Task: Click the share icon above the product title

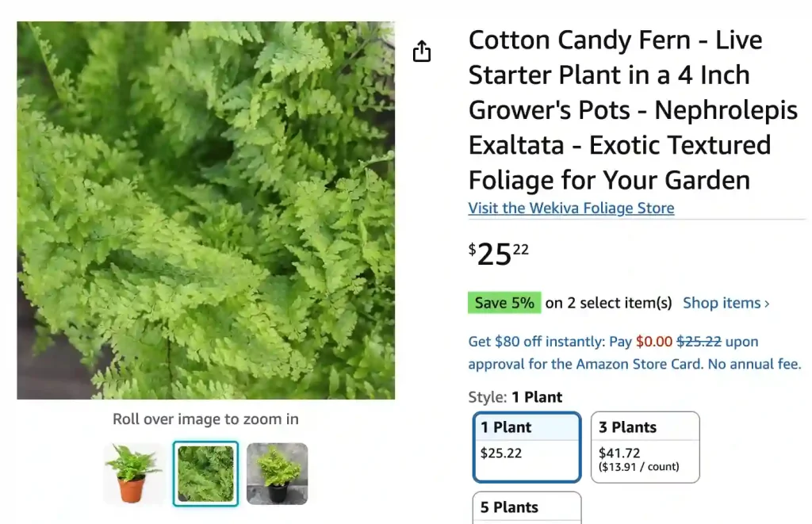Action: [422, 51]
